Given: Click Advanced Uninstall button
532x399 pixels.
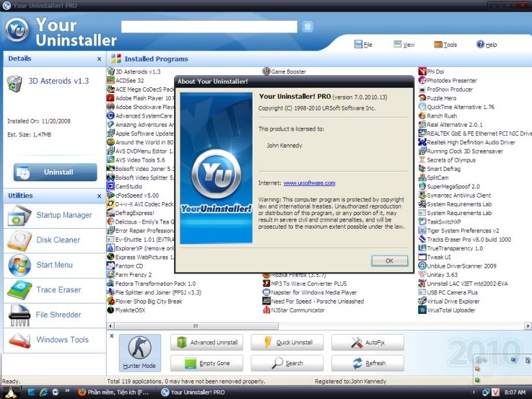Looking at the screenshot, I should (207, 342).
